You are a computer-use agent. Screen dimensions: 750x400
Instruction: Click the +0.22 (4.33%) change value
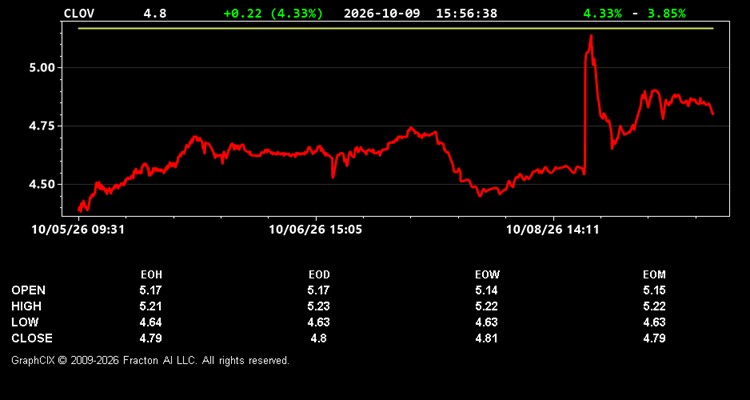click(273, 13)
